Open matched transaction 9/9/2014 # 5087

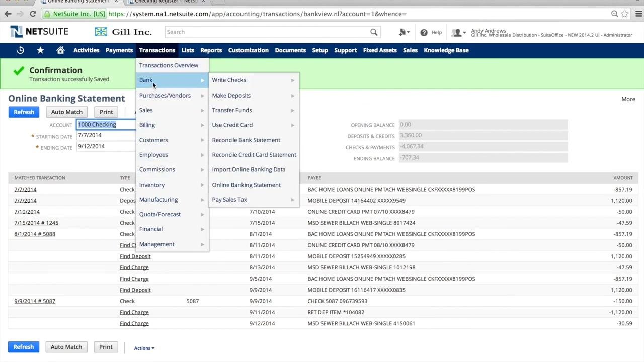35,301
